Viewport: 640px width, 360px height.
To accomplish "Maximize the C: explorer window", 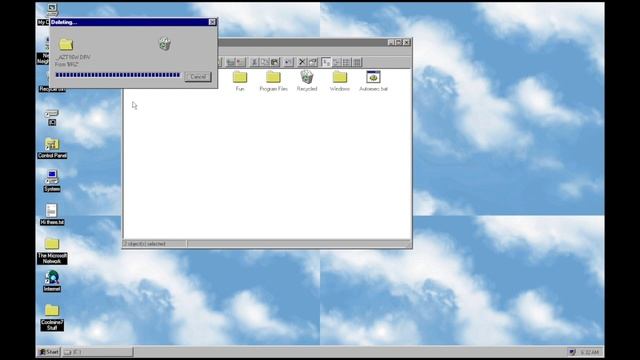I will [398, 42].
